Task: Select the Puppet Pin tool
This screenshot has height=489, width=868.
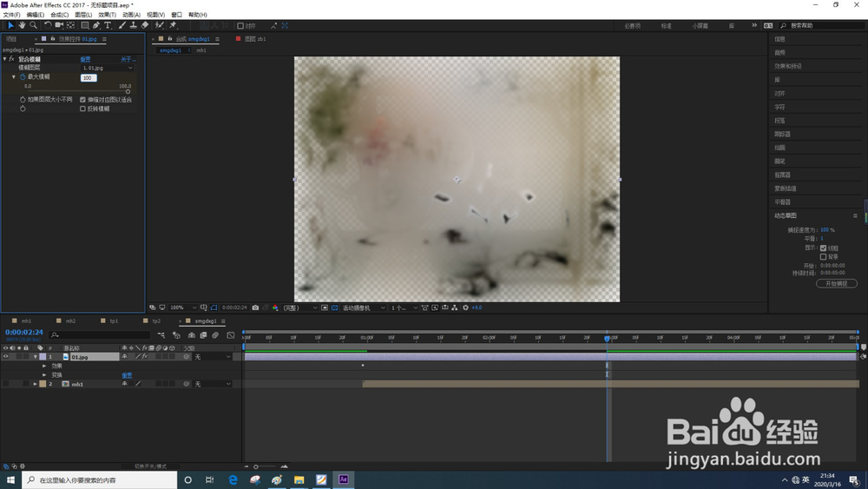Action: (x=173, y=25)
